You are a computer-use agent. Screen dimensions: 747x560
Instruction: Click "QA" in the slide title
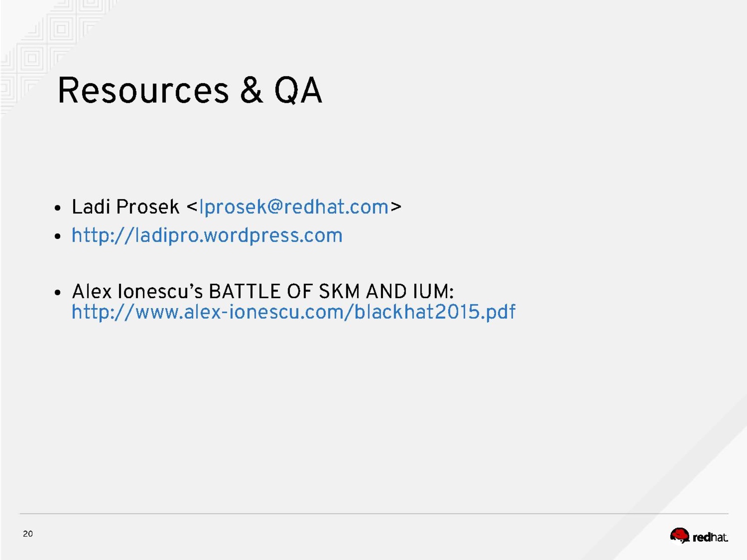click(298, 90)
